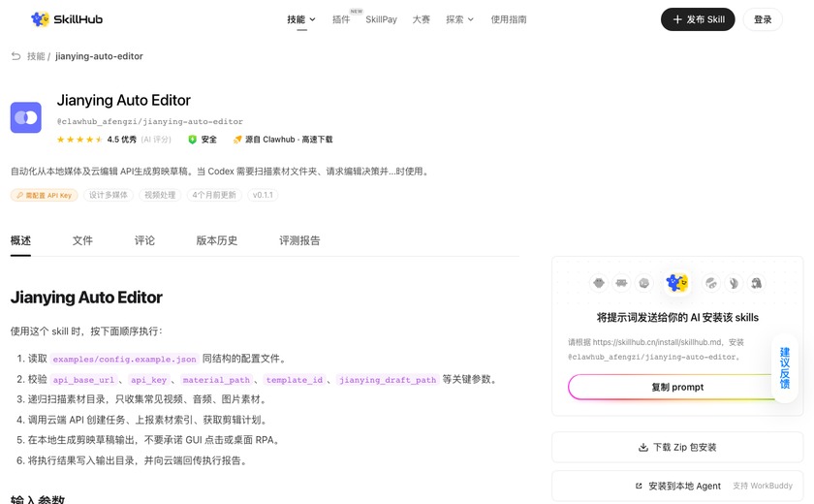The width and height of the screenshot is (814, 504).
Task: Select the colorful SkillHub agent icon in install card
Action: pos(677,283)
